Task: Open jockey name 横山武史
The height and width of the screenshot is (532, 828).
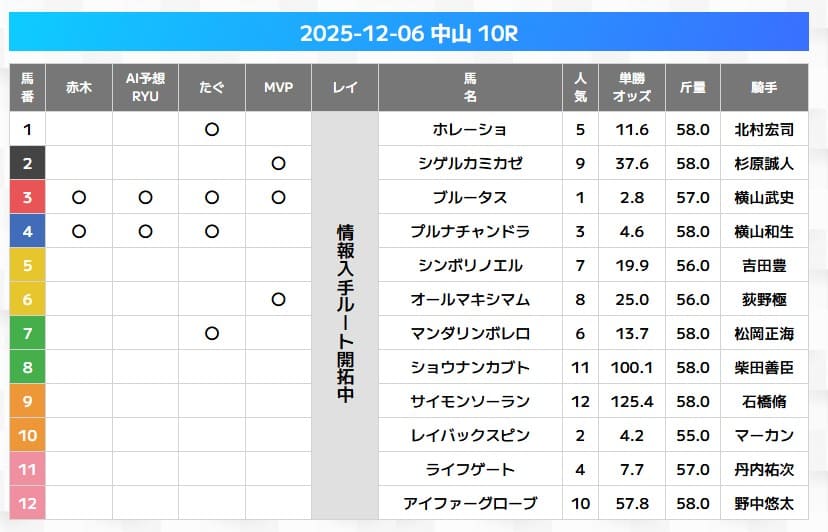Action: [764, 197]
